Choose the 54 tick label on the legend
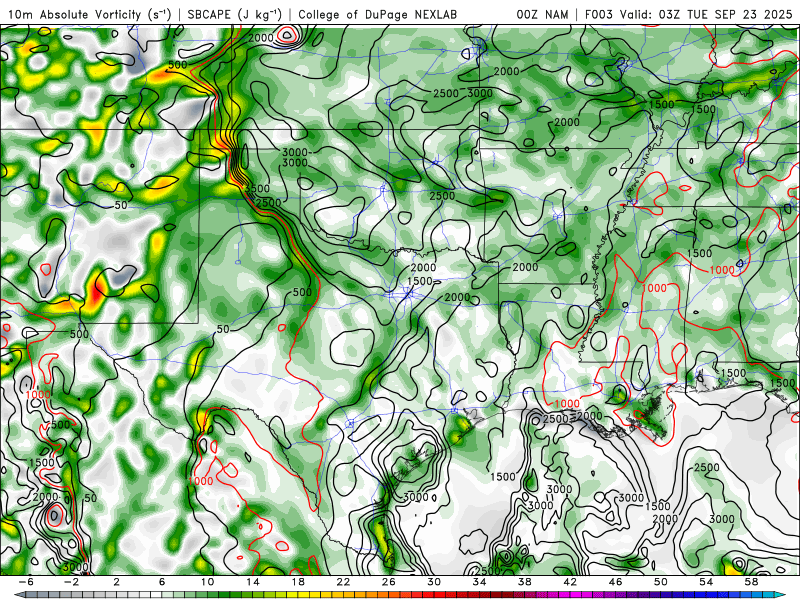Screen dimensions: 800x600 [706, 582]
